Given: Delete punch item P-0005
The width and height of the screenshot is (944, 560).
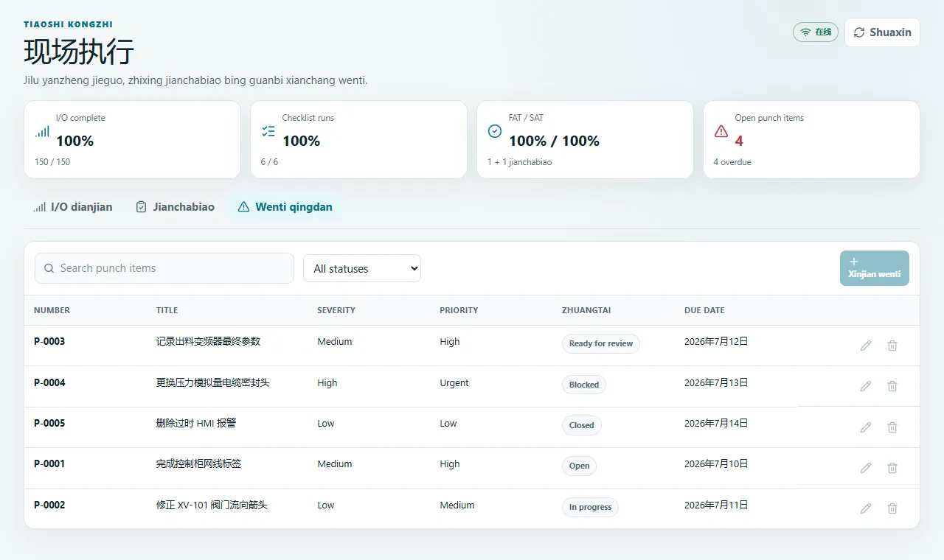Looking at the screenshot, I should pos(892,427).
